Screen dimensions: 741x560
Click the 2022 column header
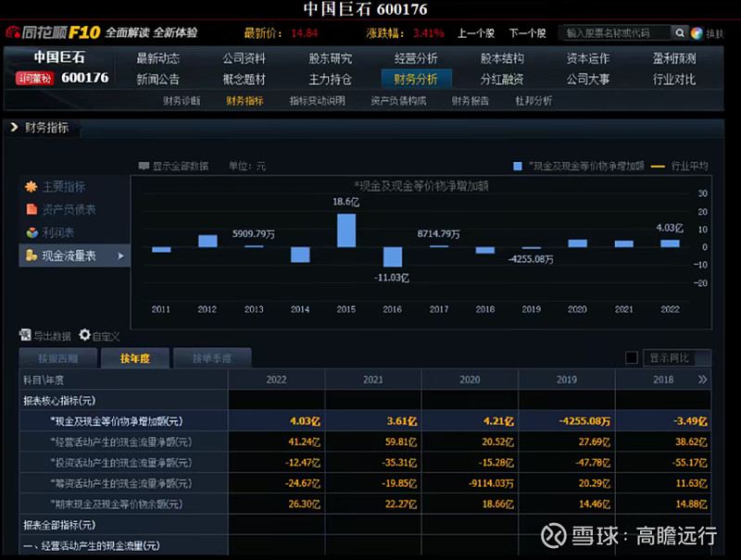[276, 380]
